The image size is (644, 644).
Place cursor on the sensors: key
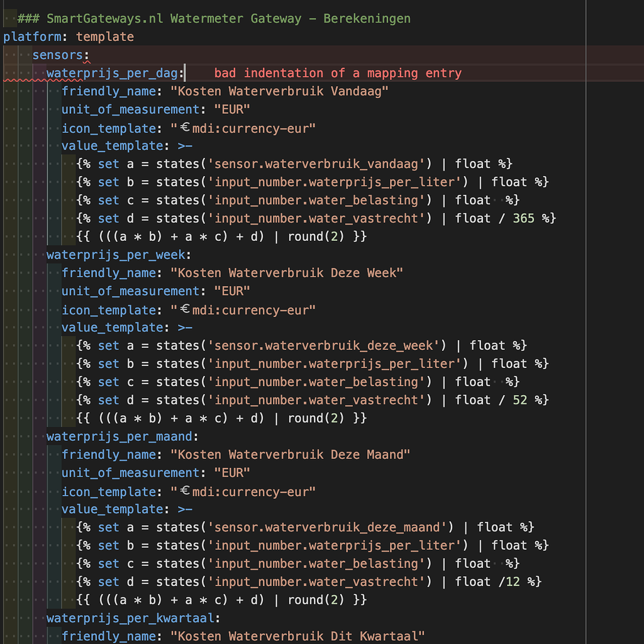(61, 55)
